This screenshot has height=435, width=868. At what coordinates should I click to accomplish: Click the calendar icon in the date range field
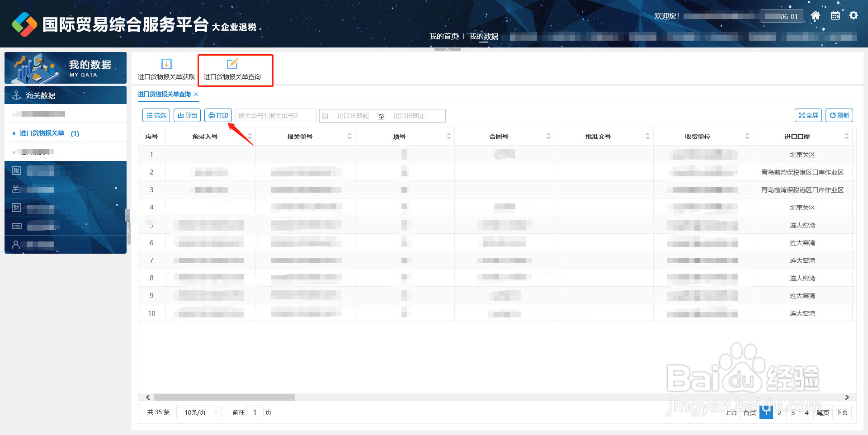coord(325,116)
